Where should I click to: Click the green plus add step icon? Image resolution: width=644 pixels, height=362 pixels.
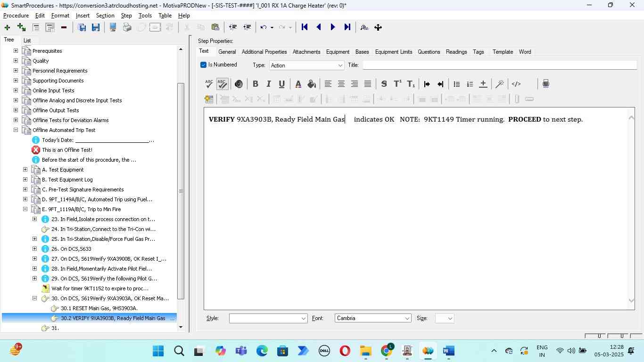pyautogui.click(x=7, y=27)
